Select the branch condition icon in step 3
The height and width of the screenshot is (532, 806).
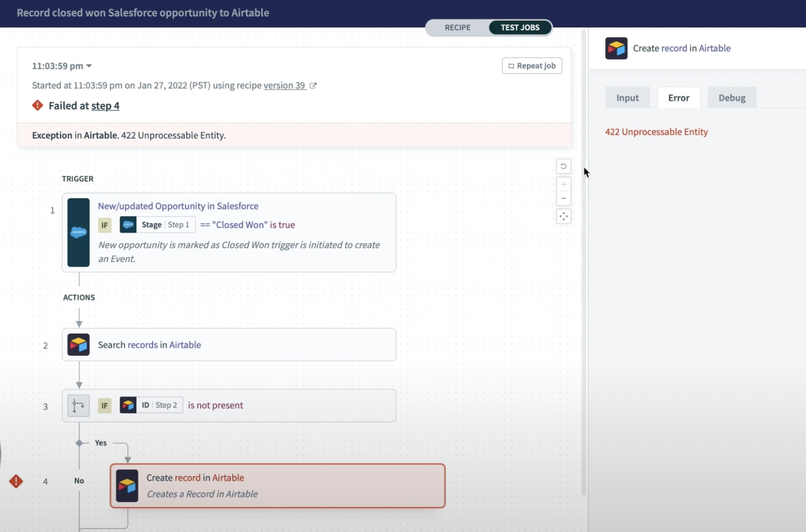pyautogui.click(x=78, y=405)
